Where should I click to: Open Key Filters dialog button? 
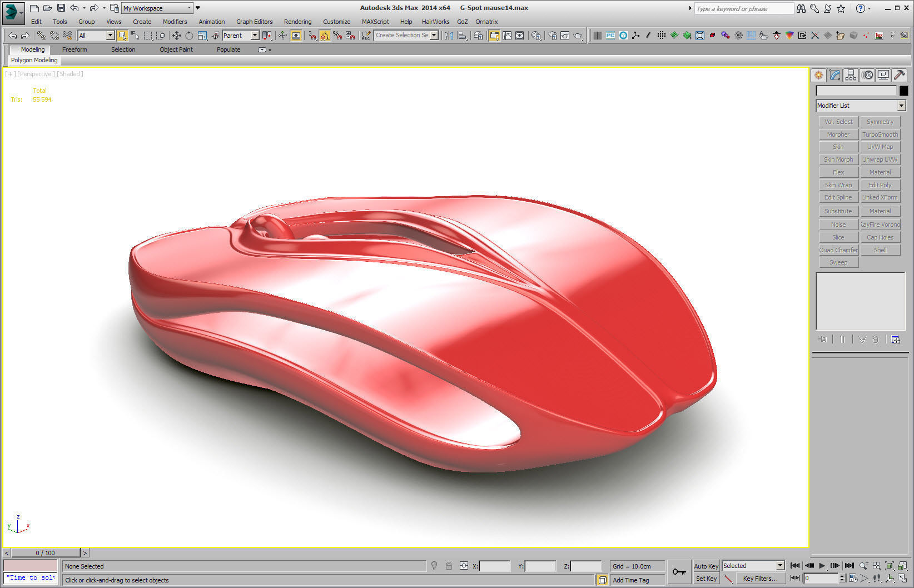click(760, 579)
